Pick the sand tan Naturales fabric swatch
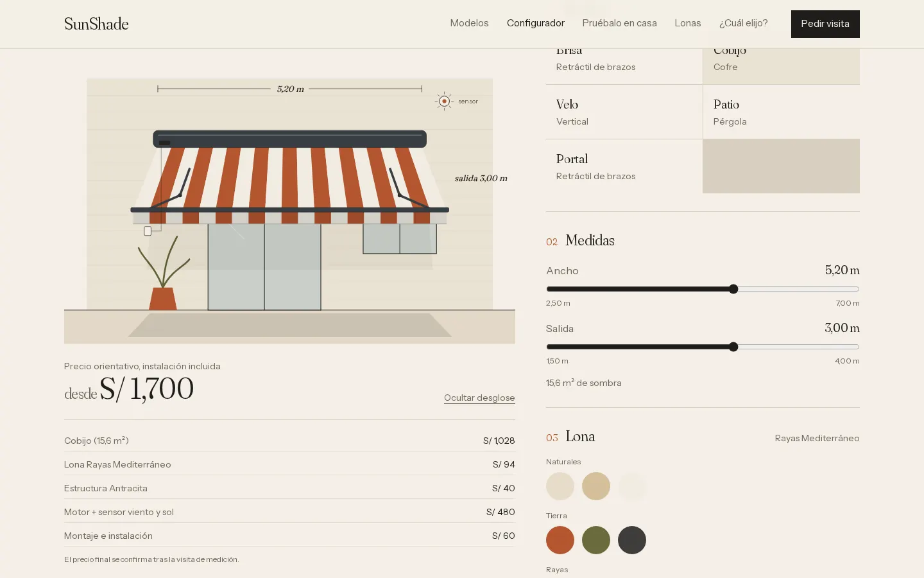924x578 pixels. (x=596, y=486)
